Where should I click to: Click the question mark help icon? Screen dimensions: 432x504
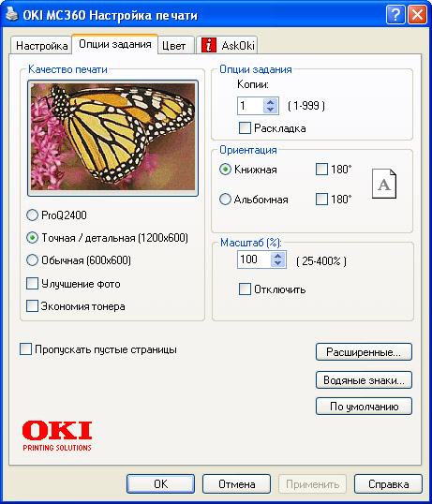pyautogui.click(x=395, y=15)
